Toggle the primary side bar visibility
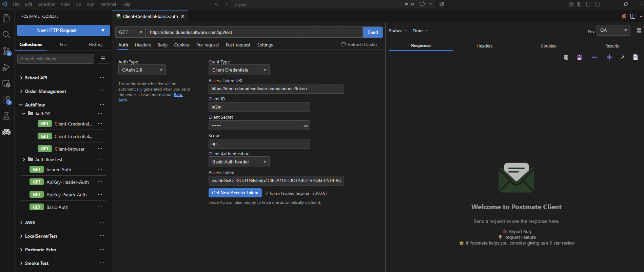The image size is (644, 272). coord(580,4)
